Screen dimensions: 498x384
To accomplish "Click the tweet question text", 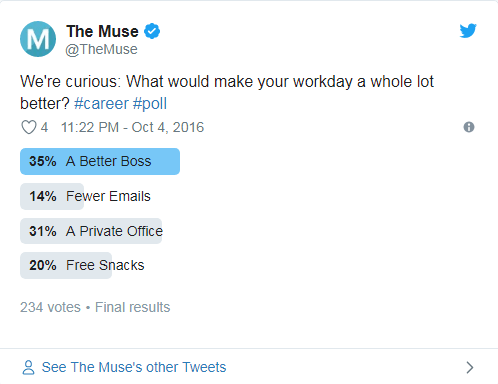I will click(x=227, y=92).
